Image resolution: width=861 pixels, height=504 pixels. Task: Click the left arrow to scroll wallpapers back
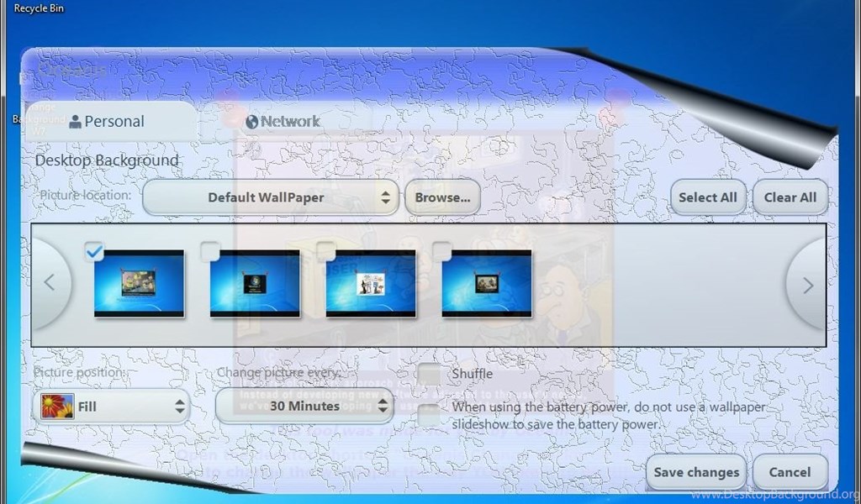pyautogui.click(x=49, y=284)
